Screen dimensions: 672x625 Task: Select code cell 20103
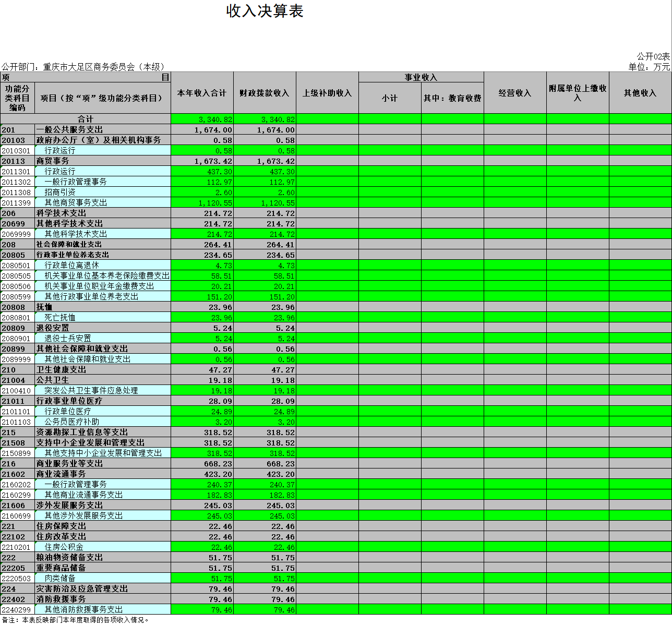click(x=17, y=140)
